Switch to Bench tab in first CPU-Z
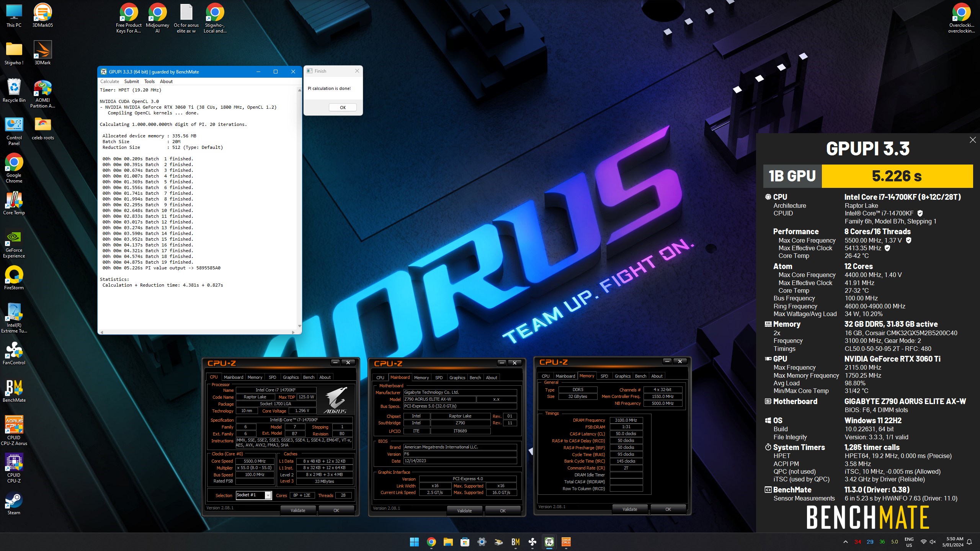The image size is (980, 551). point(309,377)
